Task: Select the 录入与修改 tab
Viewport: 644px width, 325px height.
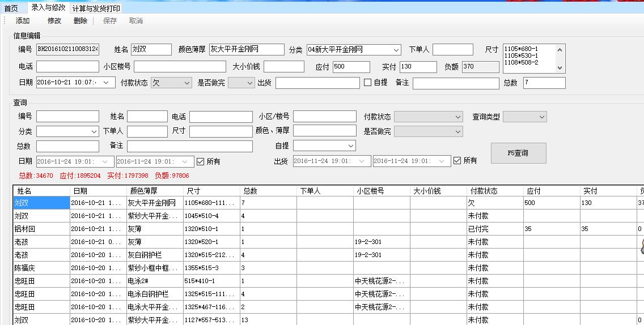Action: pyautogui.click(x=48, y=8)
